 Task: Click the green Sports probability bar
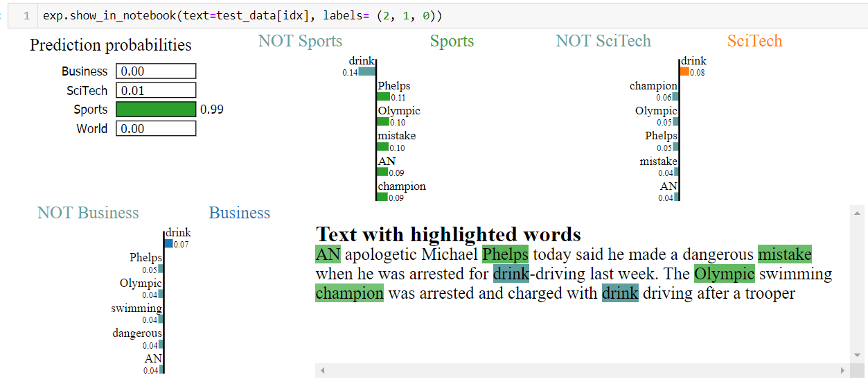pos(156,110)
